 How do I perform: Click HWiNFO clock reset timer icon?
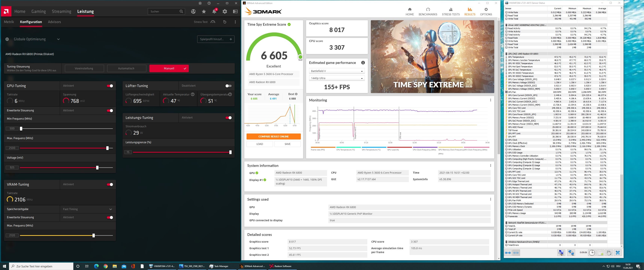[x=592, y=253]
